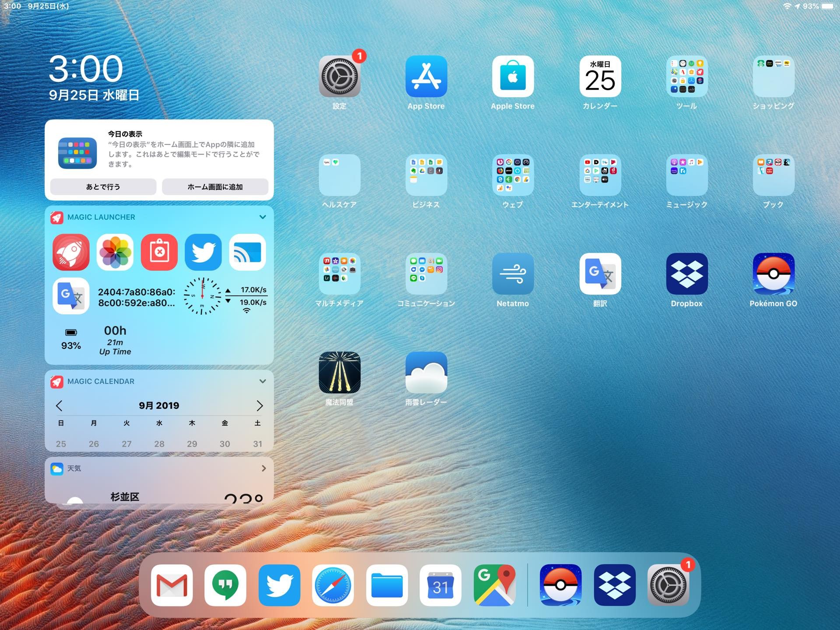Open the ツール folder
Image resolution: width=840 pixels, height=630 pixels.
(686, 77)
